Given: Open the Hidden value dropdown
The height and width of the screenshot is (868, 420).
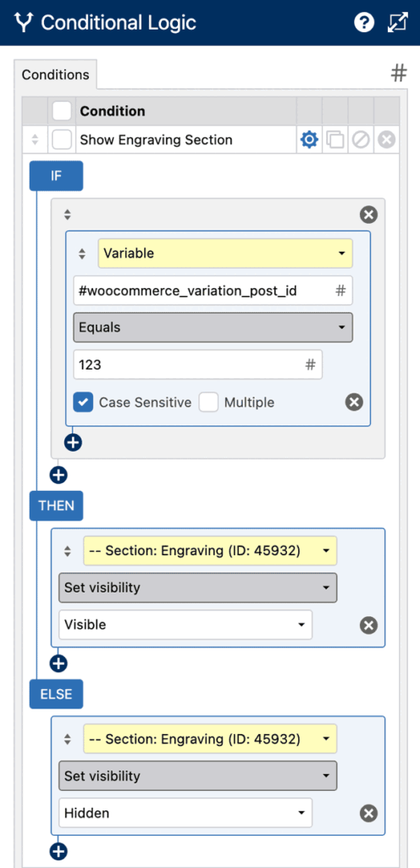Looking at the screenshot, I should (x=185, y=813).
